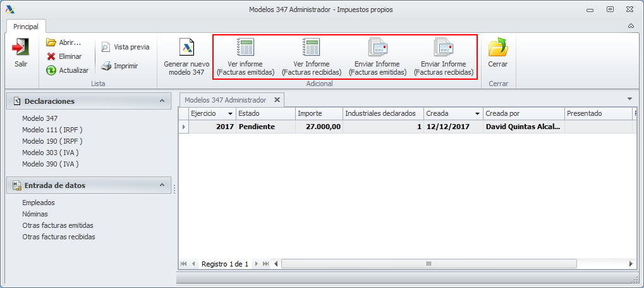Open the document tabs list dropdown arrow
Viewport: 644px width, 288px height.
click(629, 99)
